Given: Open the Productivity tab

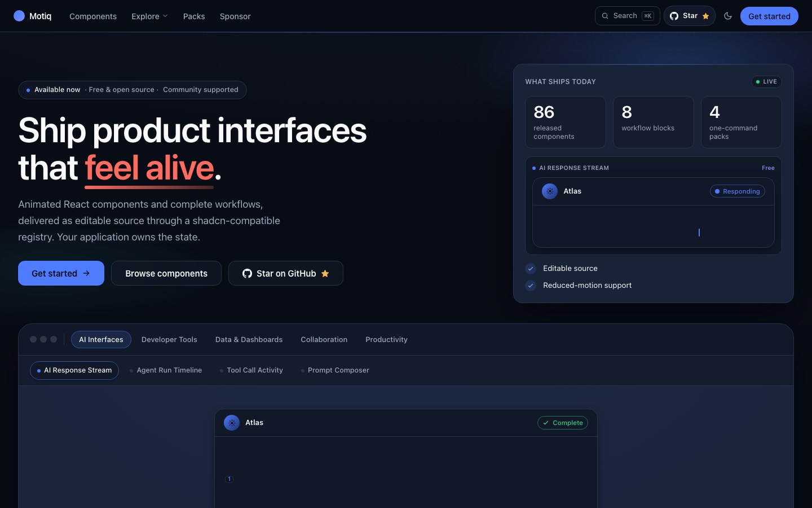Looking at the screenshot, I should click(386, 339).
